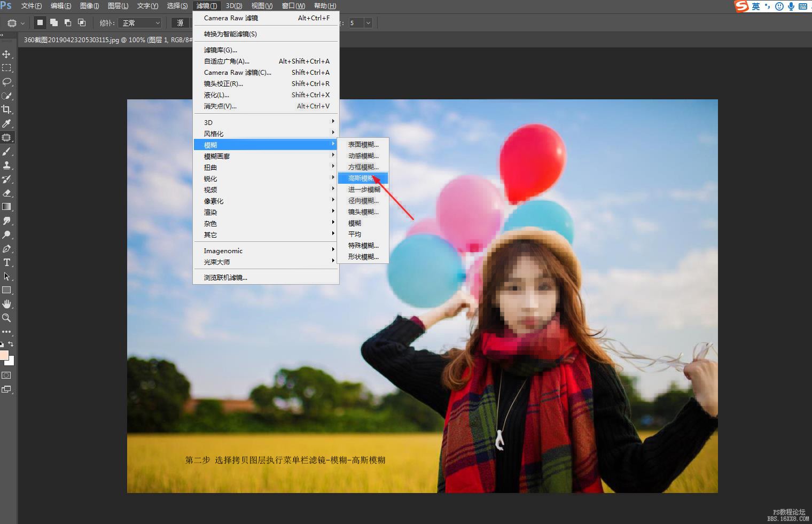Select the 360截图 document tab

pyautogui.click(x=107, y=40)
